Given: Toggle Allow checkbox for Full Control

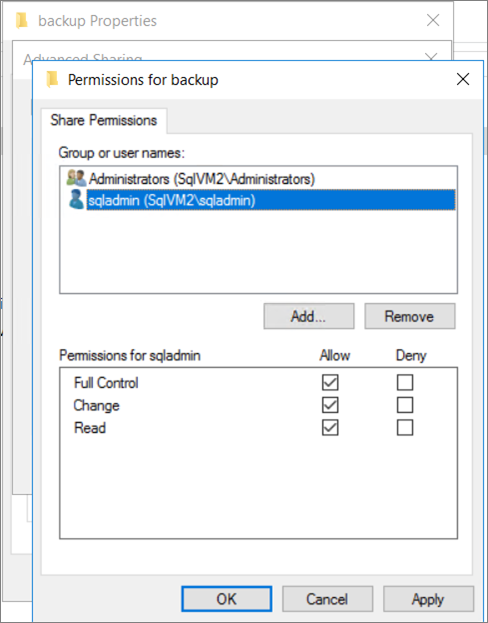Looking at the screenshot, I should coord(330,383).
